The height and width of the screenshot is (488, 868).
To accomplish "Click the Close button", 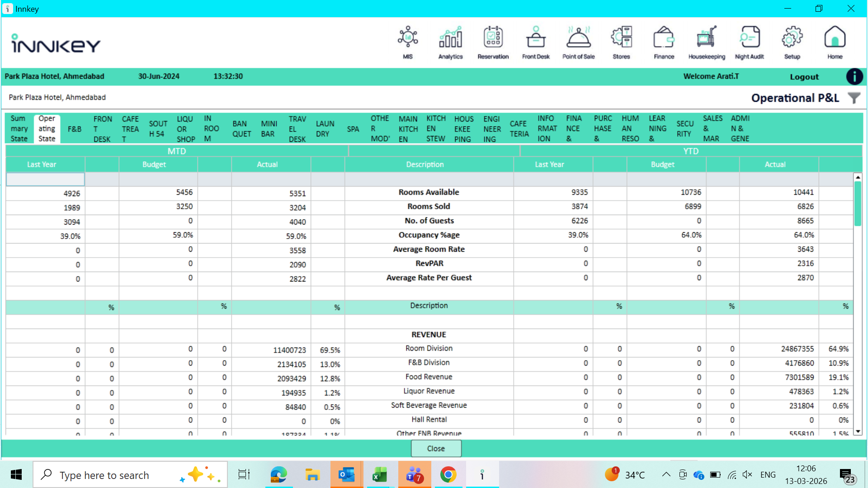I will [x=436, y=448].
